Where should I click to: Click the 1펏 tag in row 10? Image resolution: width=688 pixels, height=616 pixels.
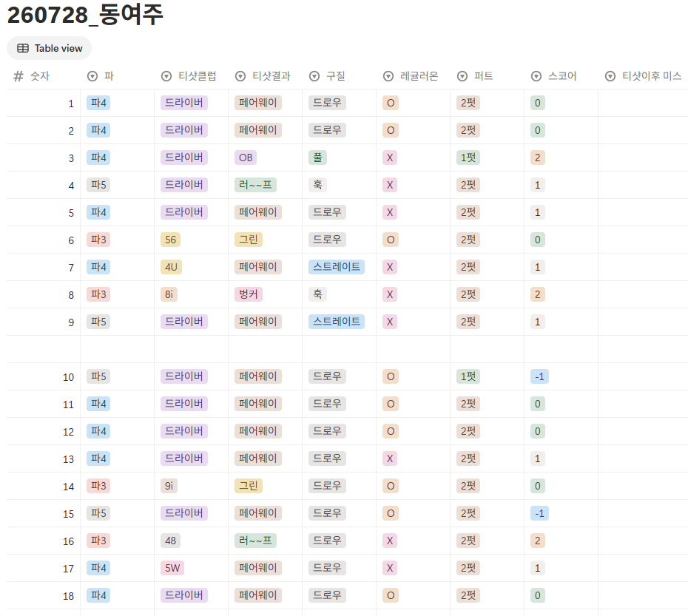468,376
